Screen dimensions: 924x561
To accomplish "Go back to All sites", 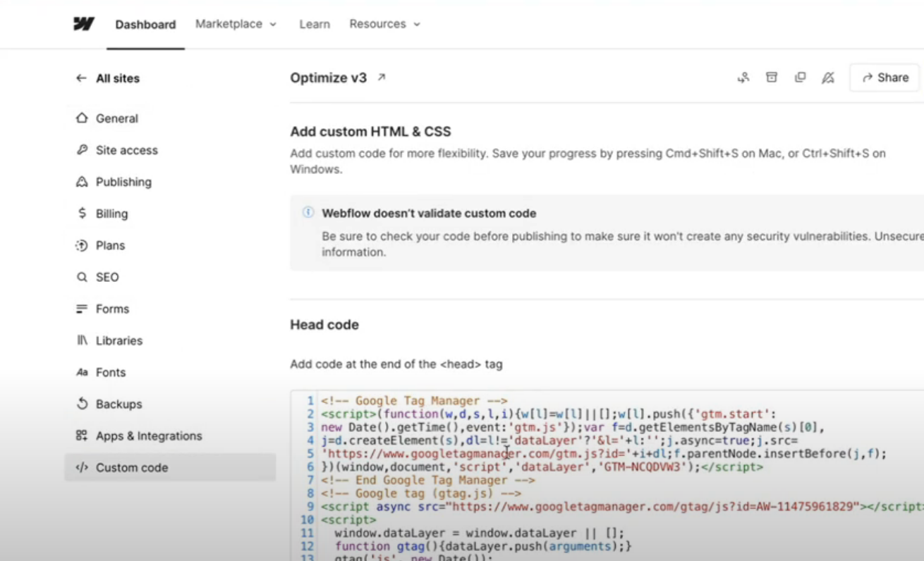I will [107, 78].
